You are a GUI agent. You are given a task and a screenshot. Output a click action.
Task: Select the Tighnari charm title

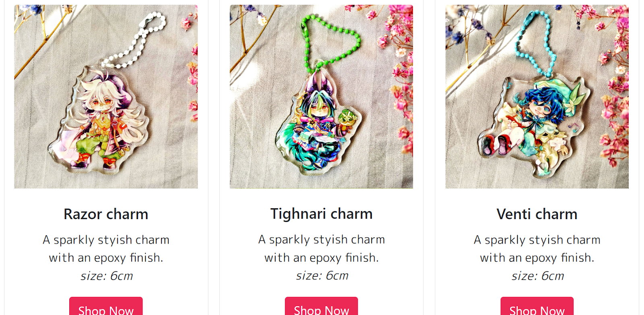[x=321, y=214]
